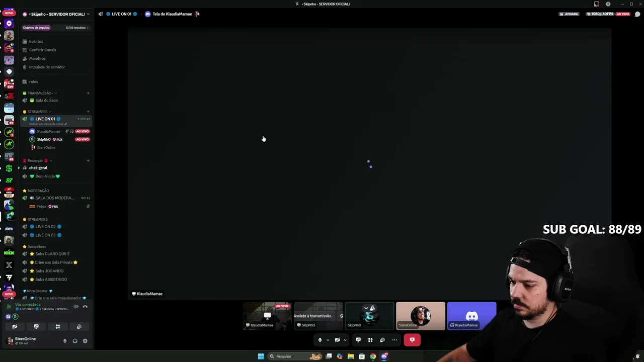Leave the call with red button
Viewport: 644px width, 362px height.
pyautogui.click(x=412, y=340)
